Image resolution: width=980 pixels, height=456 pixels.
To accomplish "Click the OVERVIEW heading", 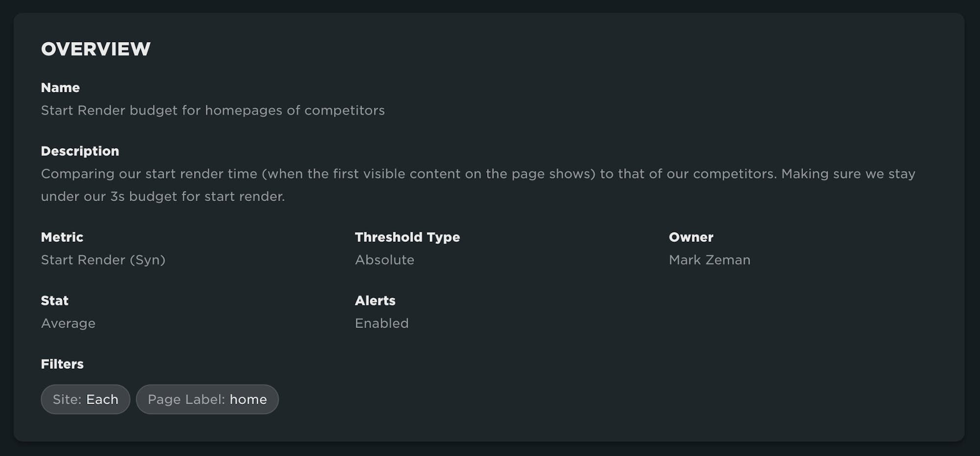I will 96,49.
